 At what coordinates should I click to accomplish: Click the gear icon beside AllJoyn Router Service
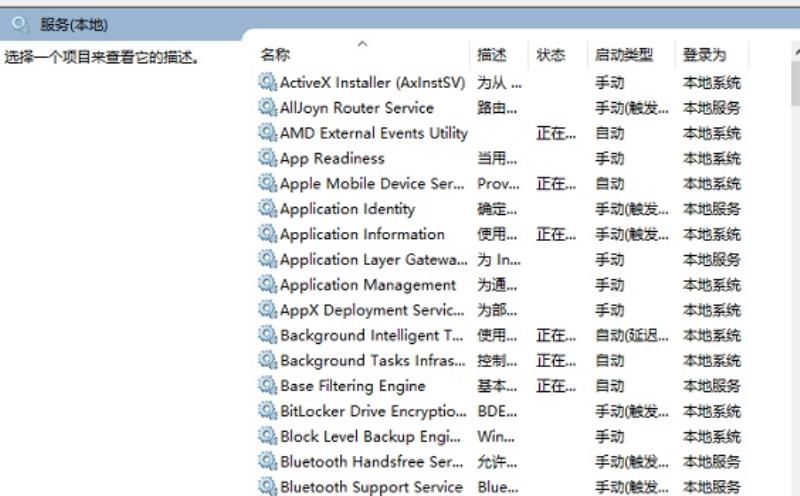[267, 107]
